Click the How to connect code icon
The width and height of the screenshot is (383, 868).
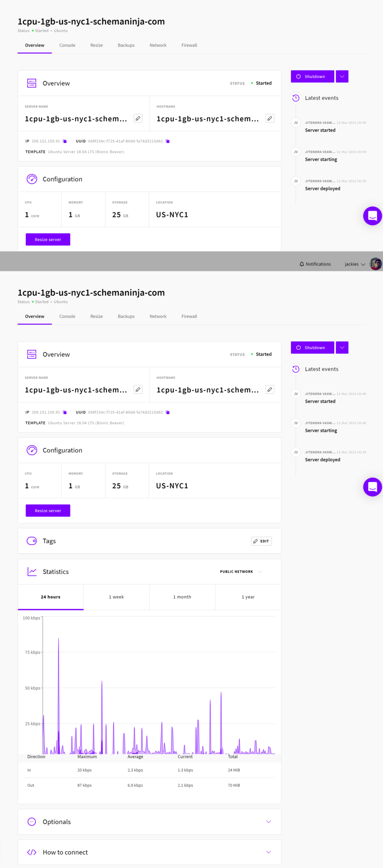coord(32,852)
